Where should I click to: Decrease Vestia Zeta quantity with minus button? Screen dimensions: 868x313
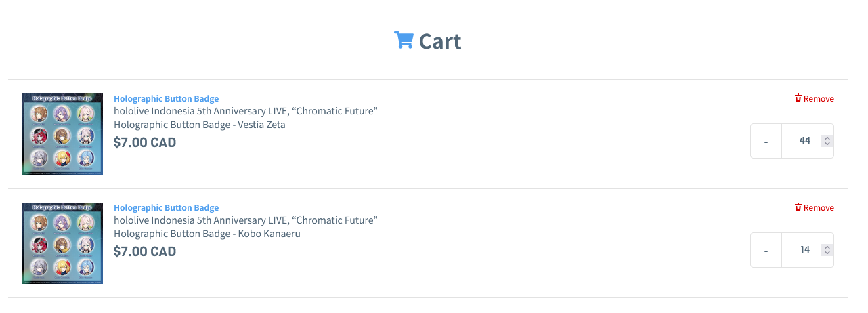pos(766,141)
